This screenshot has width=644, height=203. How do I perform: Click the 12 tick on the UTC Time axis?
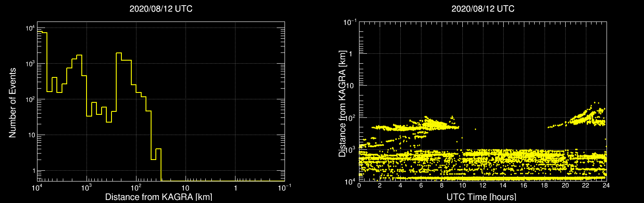coord(483,186)
